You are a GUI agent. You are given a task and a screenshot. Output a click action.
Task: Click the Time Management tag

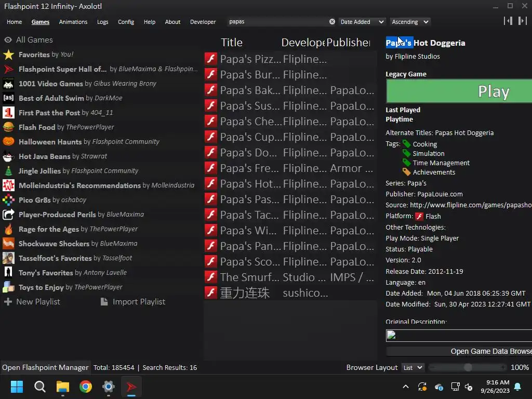tap(441, 163)
